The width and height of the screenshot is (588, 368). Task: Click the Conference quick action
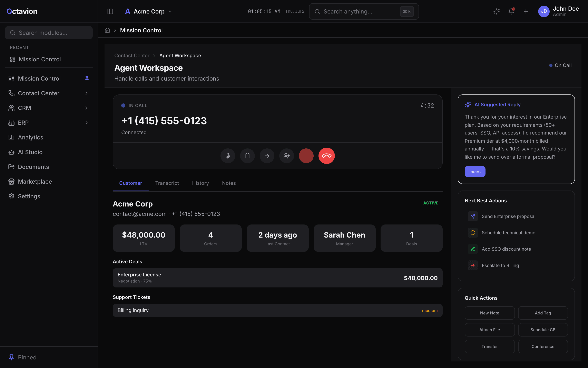tap(543, 347)
